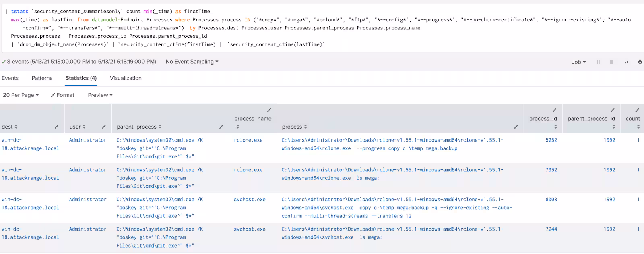Click the pencil icon above count header
Viewport: 644px width, 254px height.
coord(637,110)
